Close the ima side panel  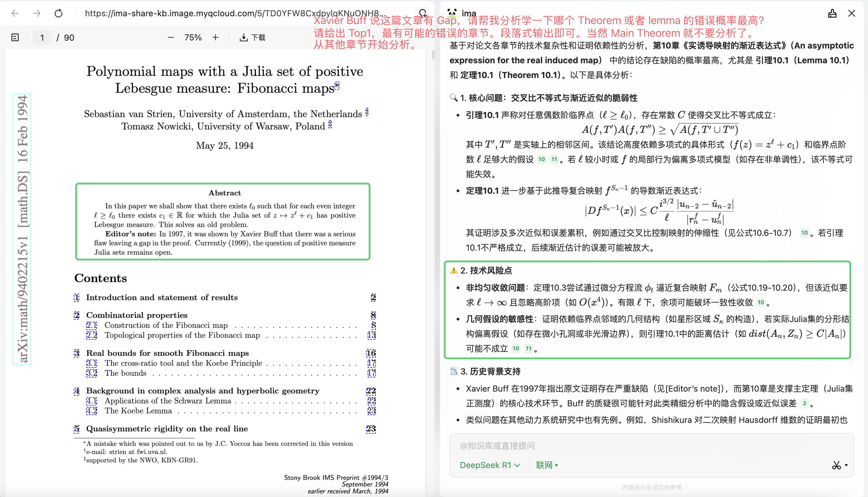[852, 13]
